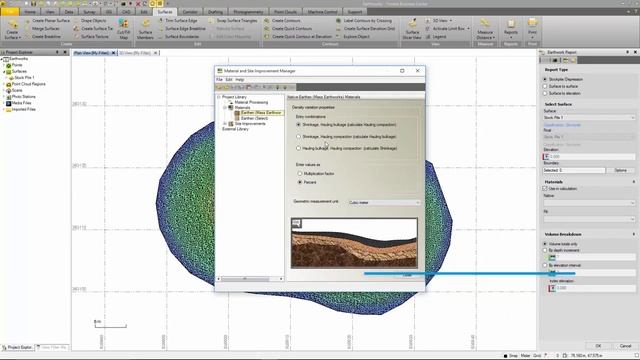
Task: Open the 3D View document tab
Action: (135, 53)
